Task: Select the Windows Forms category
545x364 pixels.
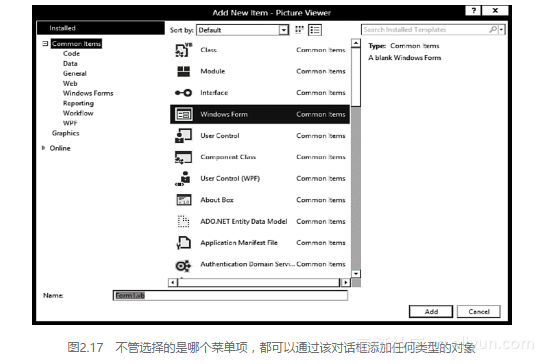Action: tap(88, 93)
